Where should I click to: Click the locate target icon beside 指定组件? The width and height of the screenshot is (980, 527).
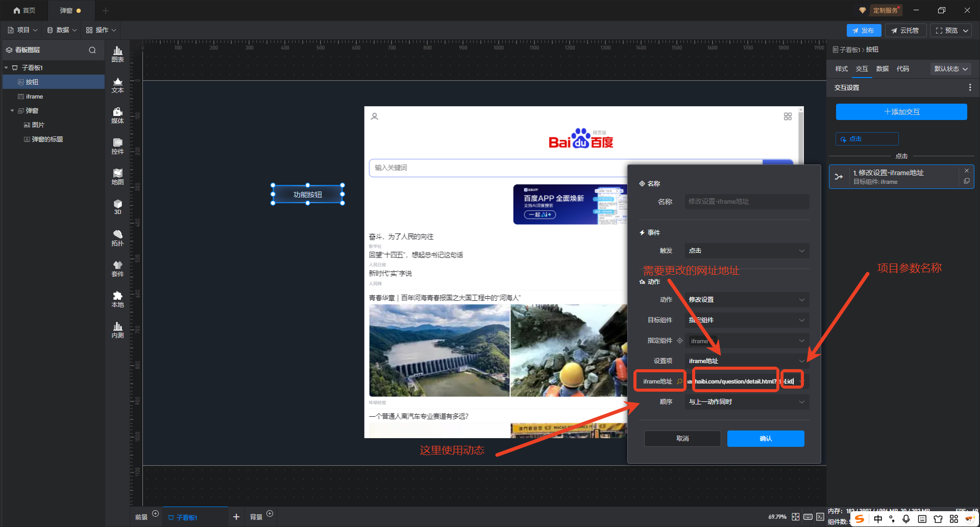679,341
